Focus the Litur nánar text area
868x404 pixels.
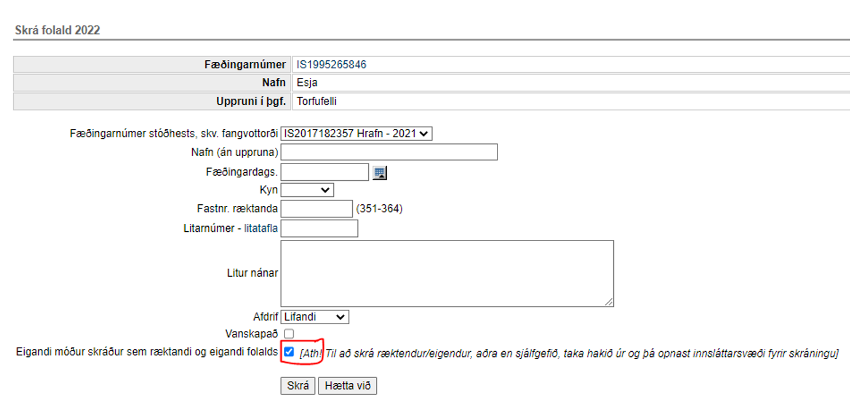coord(446,273)
